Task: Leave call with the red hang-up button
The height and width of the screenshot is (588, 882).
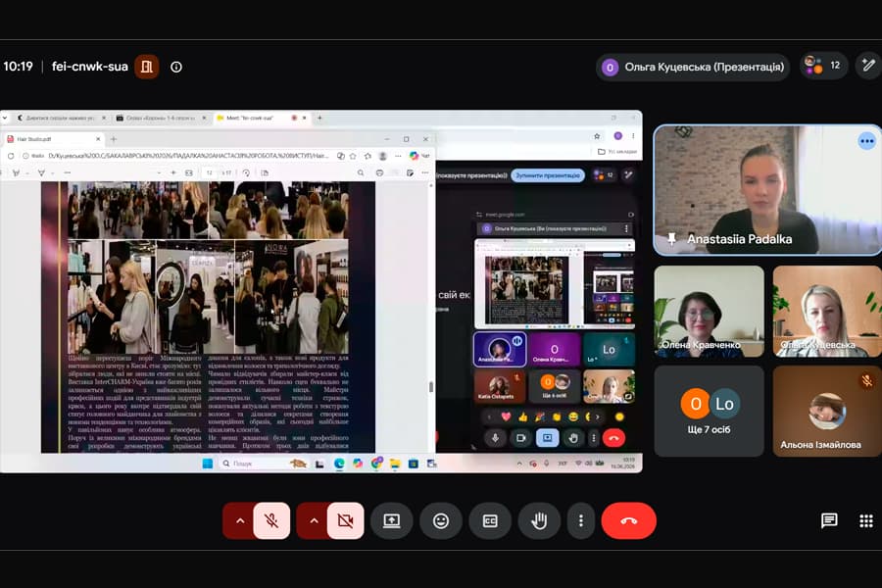Action: (628, 520)
